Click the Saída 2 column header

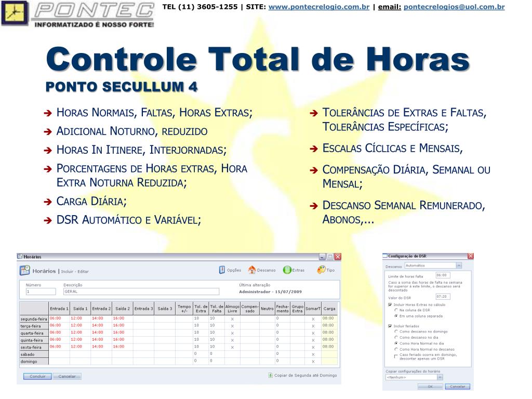(x=123, y=309)
